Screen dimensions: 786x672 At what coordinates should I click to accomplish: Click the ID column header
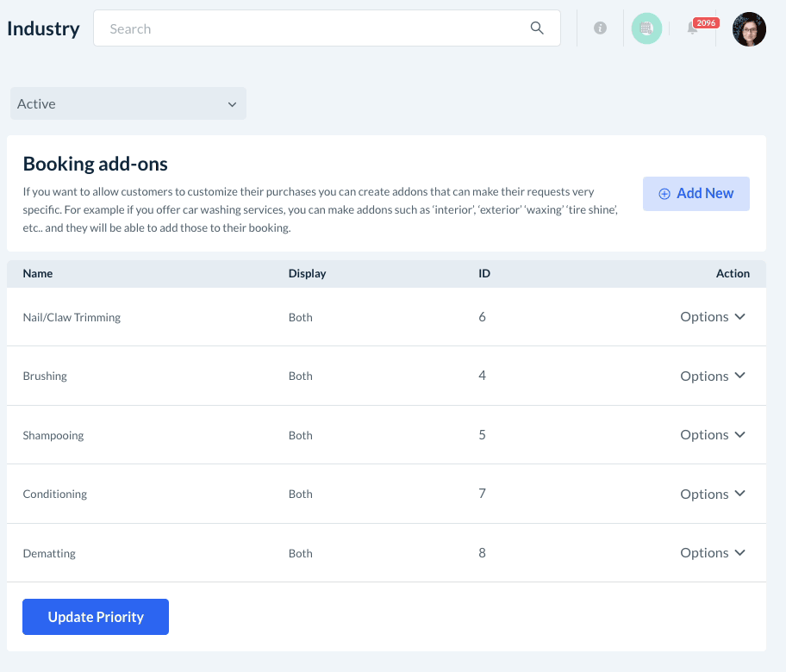(484, 273)
